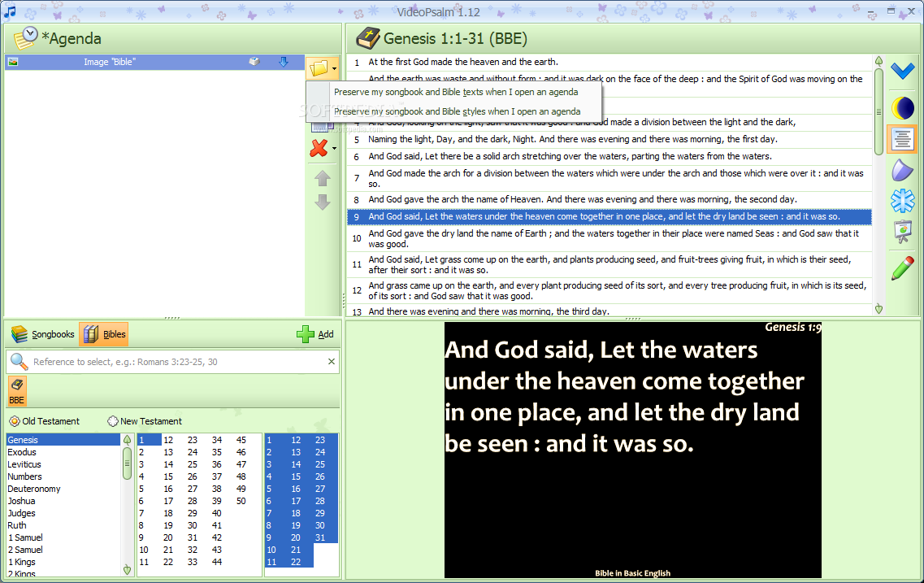Screen dimensions: 924x583
Task: Select Ruth in the book list
Action: click(63, 525)
